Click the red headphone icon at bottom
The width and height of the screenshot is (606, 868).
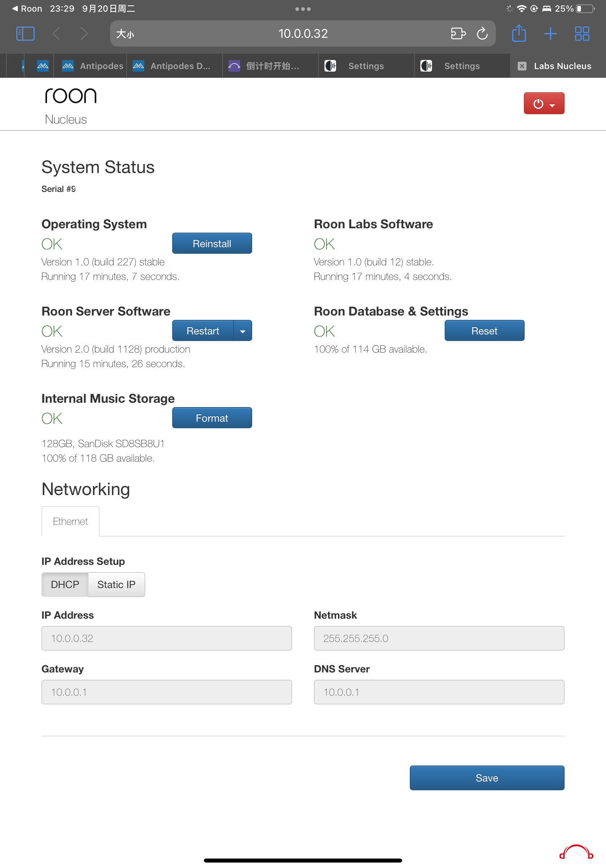[576, 852]
